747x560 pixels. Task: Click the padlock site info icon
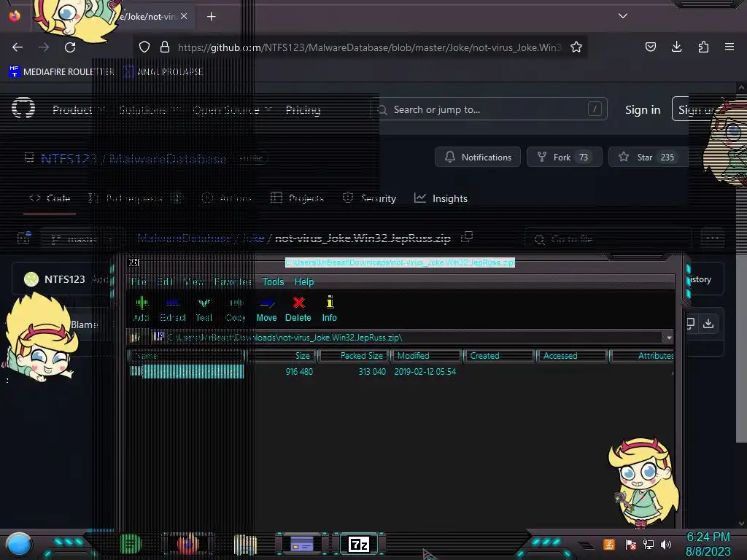tap(165, 47)
